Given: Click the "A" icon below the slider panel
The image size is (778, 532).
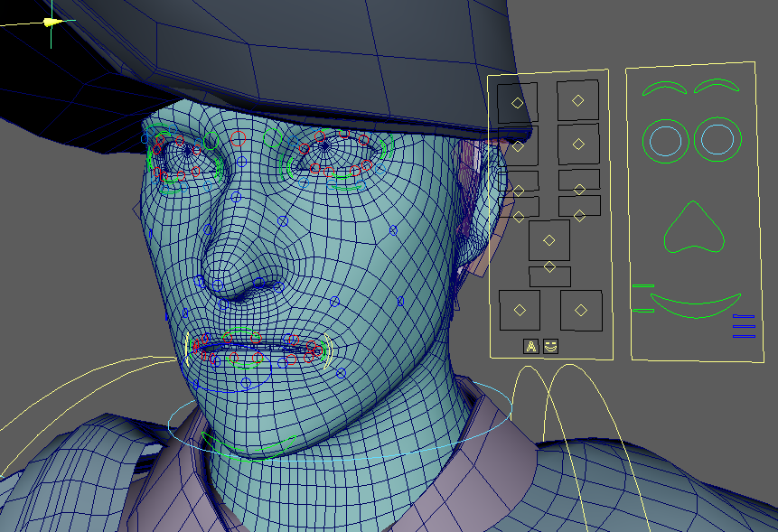Looking at the screenshot, I should tap(531, 345).
